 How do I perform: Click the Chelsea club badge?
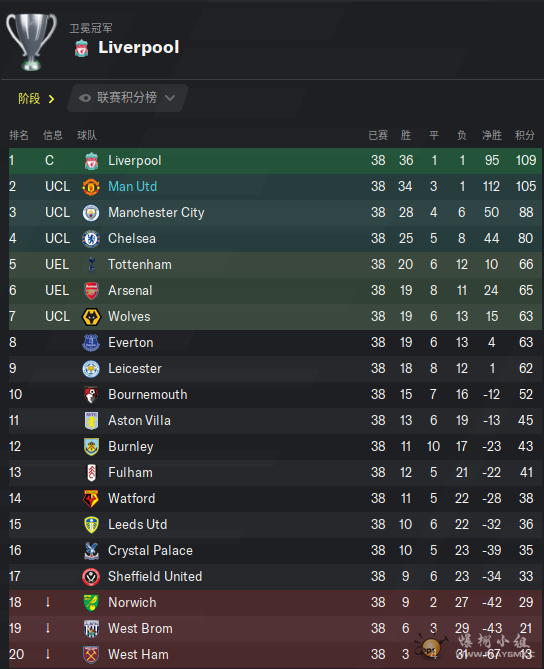[91, 239]
